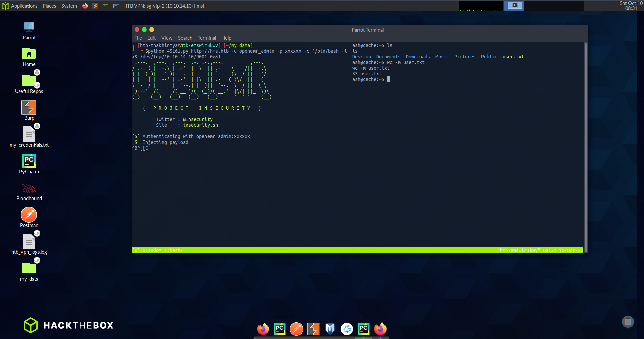
Task: Open htb_vpn_logs.log file on desktop
Action: [29, 245]
